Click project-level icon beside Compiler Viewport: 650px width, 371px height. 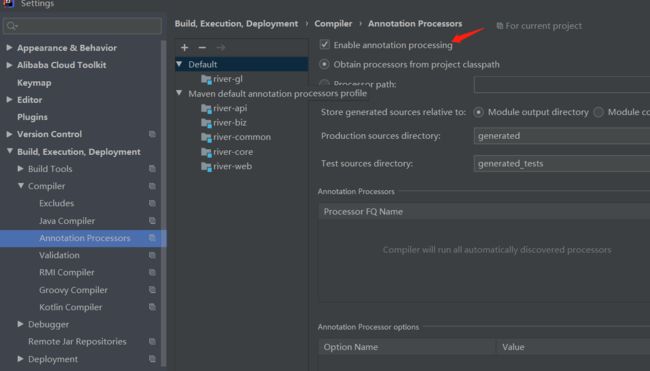click(152, 186)
